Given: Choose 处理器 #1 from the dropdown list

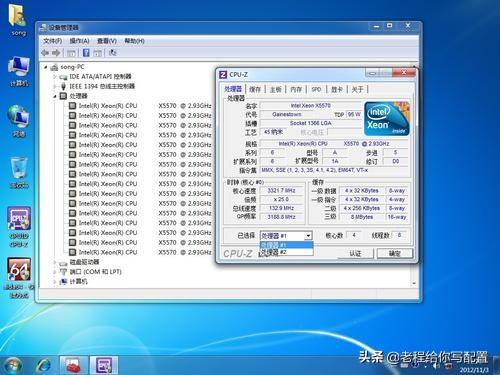Looking at the screenshot, I should pos(286,245).
